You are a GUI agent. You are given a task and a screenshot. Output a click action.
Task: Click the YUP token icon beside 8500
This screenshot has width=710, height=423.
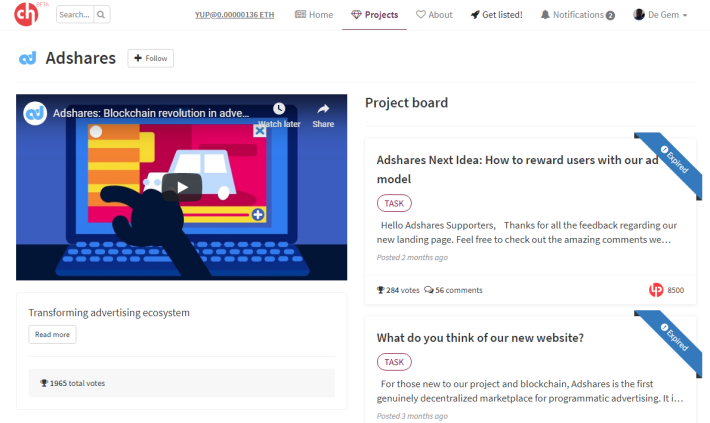[656, 290]
